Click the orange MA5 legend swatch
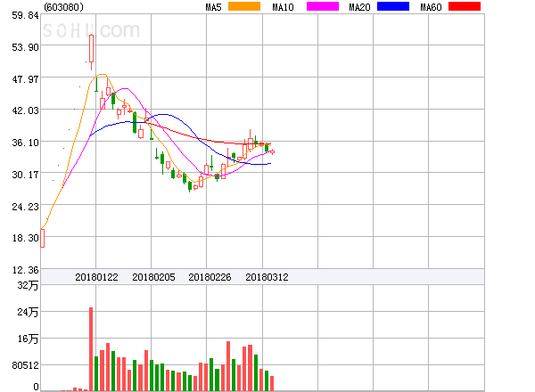Viewport: 535px width, 392px height. (x=244, y=6)
